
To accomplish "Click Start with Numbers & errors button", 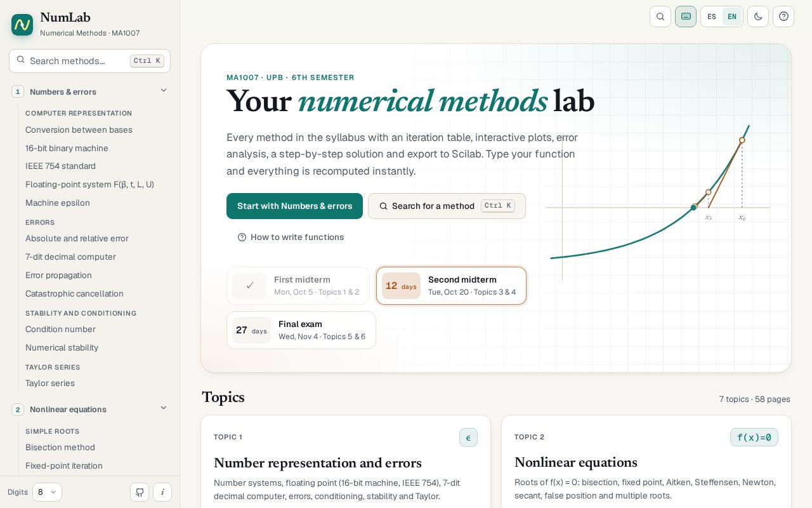I will coord(294,206).
